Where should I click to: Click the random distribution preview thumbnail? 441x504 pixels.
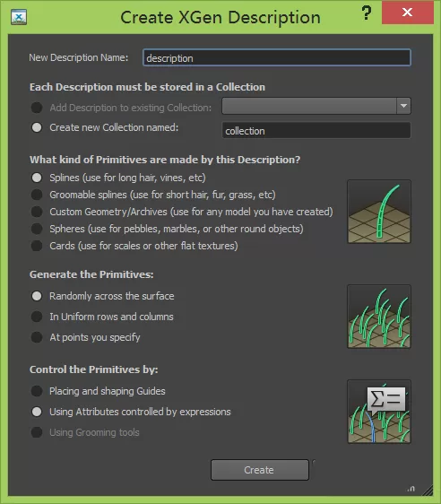coord(379,317)
